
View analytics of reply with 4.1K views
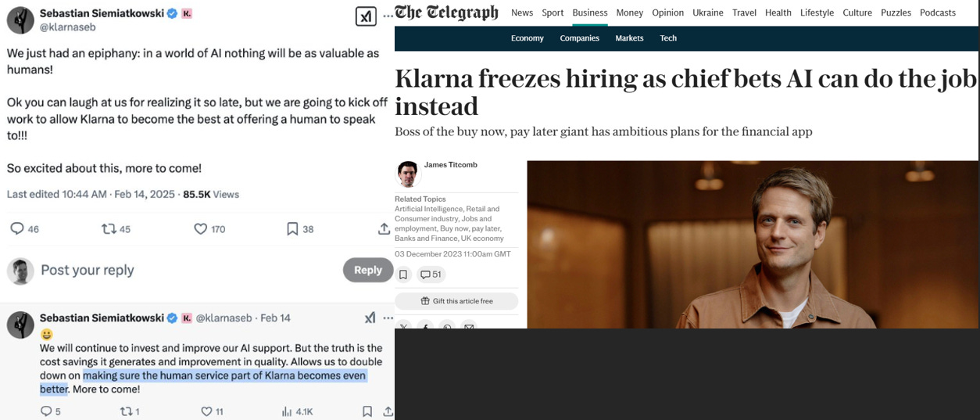[297, 411]
